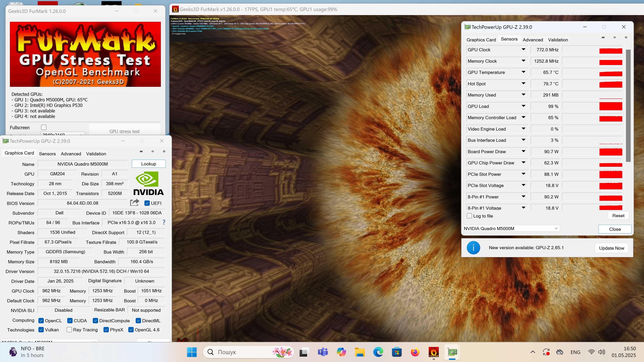Expand Hot Spot sensor dropdown arrow
644x362 pixels.
[x=523, y=83]
